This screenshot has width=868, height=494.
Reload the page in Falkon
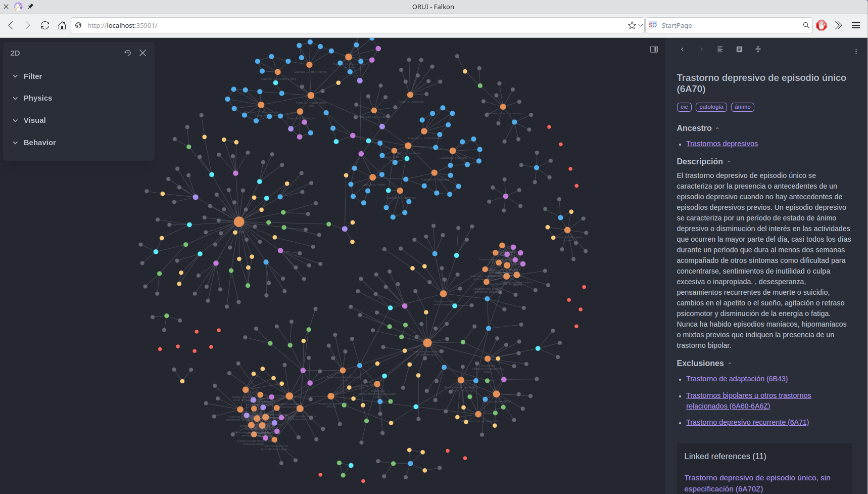tap(45, 25)
